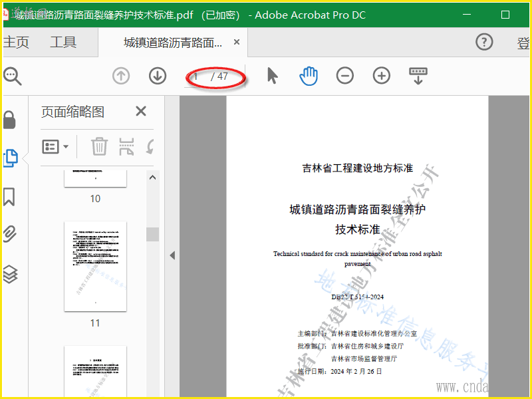532x399 pixels.
Task: Zoom in with the plus button
Action: (382, 76)
